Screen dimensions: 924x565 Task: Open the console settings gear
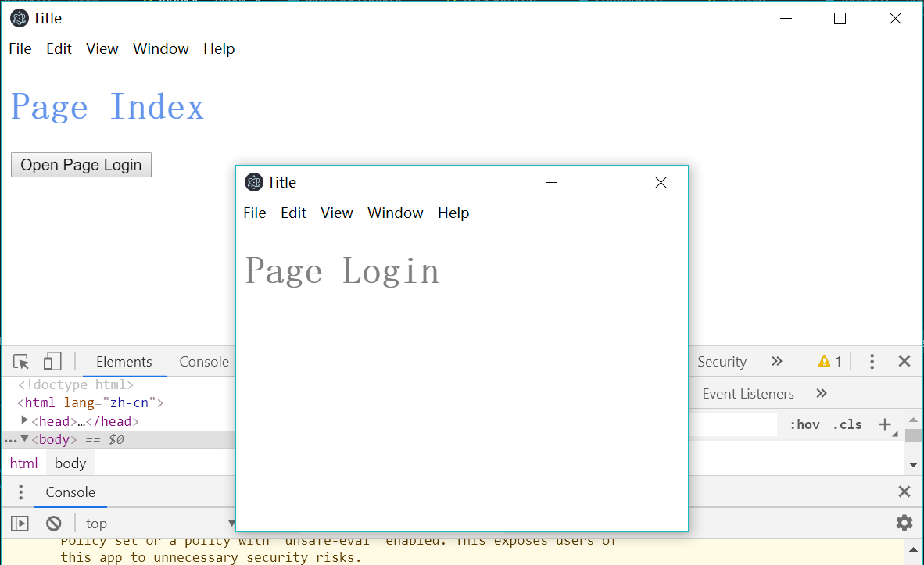click(x=904, y=523)
